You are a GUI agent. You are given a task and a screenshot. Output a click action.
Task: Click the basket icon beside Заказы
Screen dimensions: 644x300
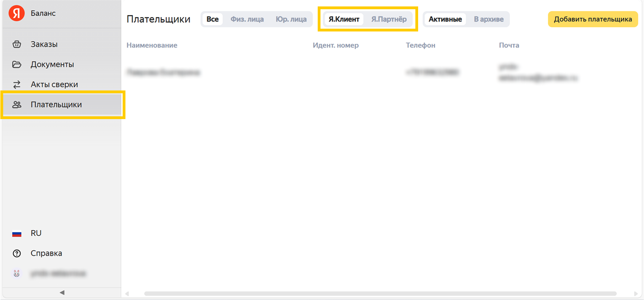(17, 44)
